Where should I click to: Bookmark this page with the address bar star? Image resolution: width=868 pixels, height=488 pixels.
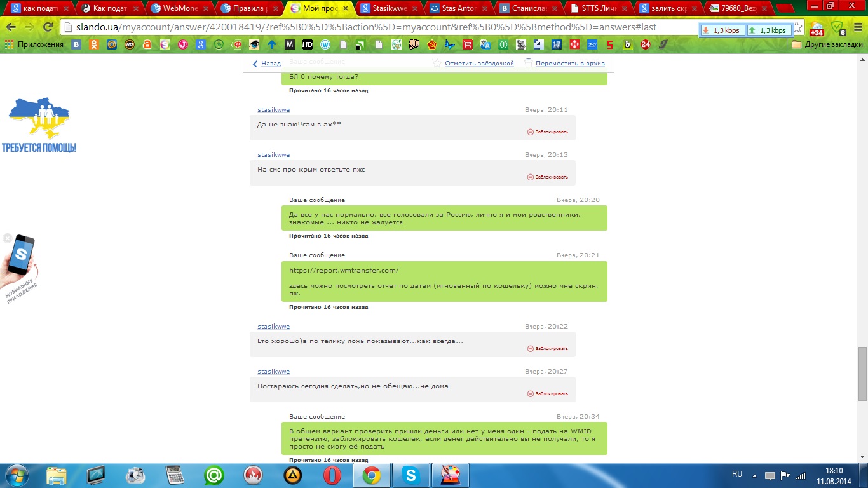pos(797,28)
